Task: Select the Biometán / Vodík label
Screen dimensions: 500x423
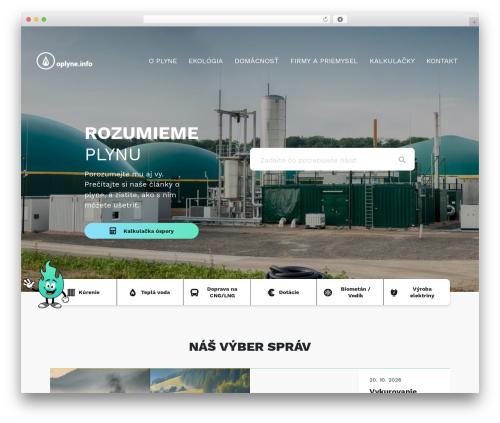Action: pyautogui.click(x=355, y=292)
